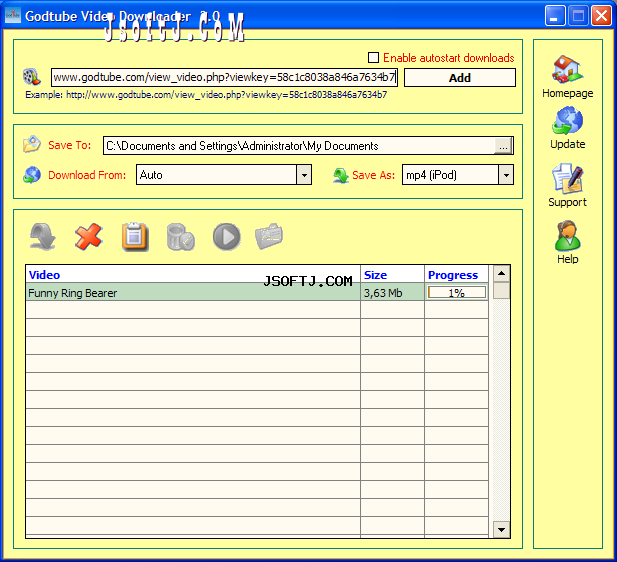Click the list scrollbar down arrow
The height and width of the screenshot is (562, 617).
501,529
